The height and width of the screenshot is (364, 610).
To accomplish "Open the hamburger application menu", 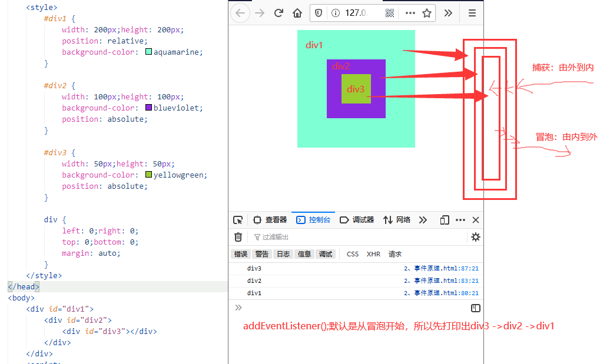I will pos(472,13).
